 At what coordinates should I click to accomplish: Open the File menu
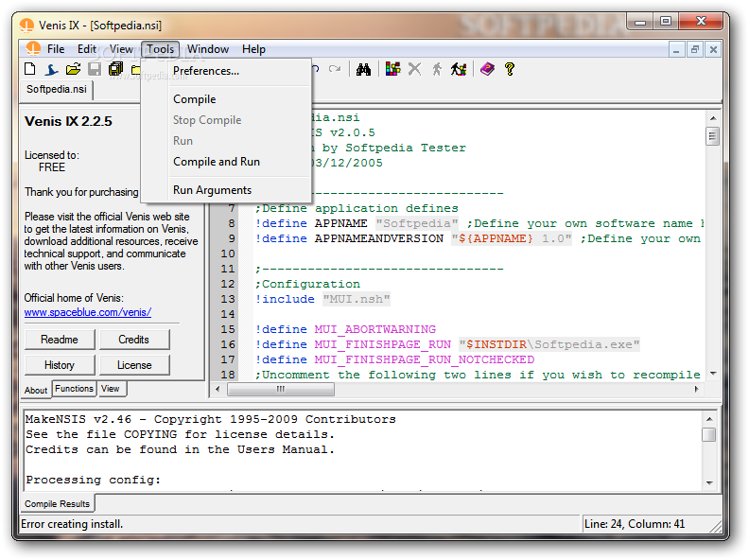(x=56, y=49)
